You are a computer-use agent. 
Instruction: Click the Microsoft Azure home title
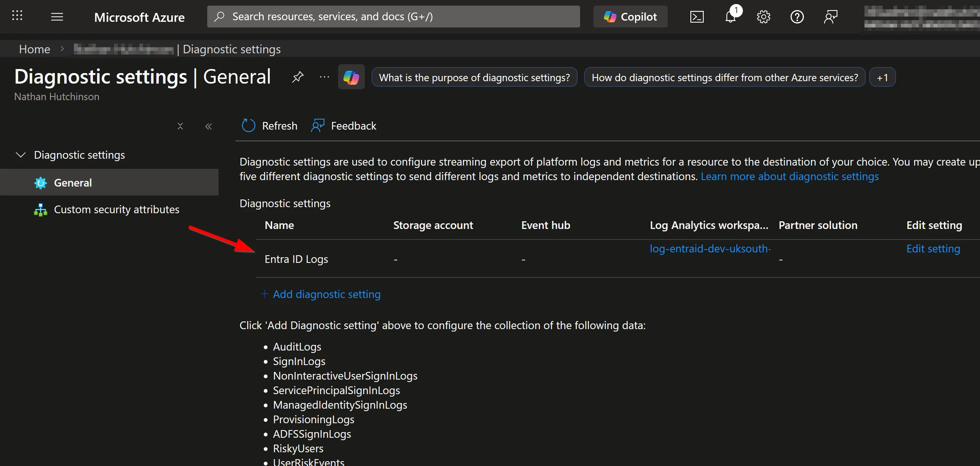click(139, 17)
